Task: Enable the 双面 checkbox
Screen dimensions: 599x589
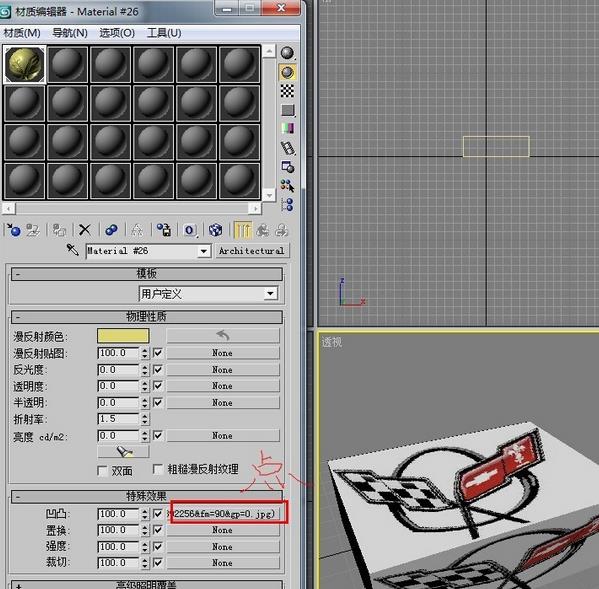Action: click(102, 471)
